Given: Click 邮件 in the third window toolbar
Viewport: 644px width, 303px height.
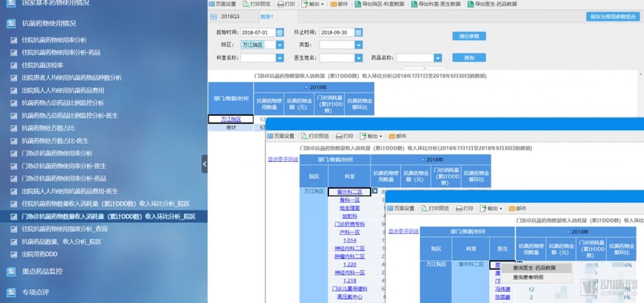Looking at the screenshot, I should click(x=518, y=209).
